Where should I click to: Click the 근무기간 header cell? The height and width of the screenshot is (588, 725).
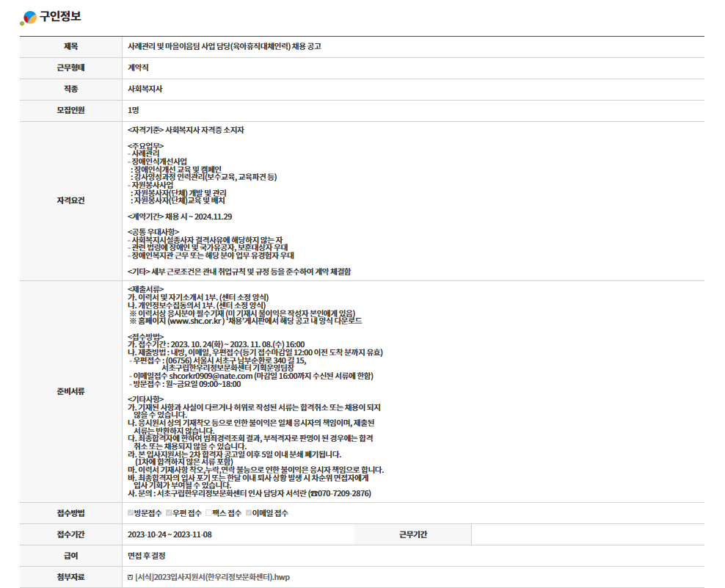point(413,534)
